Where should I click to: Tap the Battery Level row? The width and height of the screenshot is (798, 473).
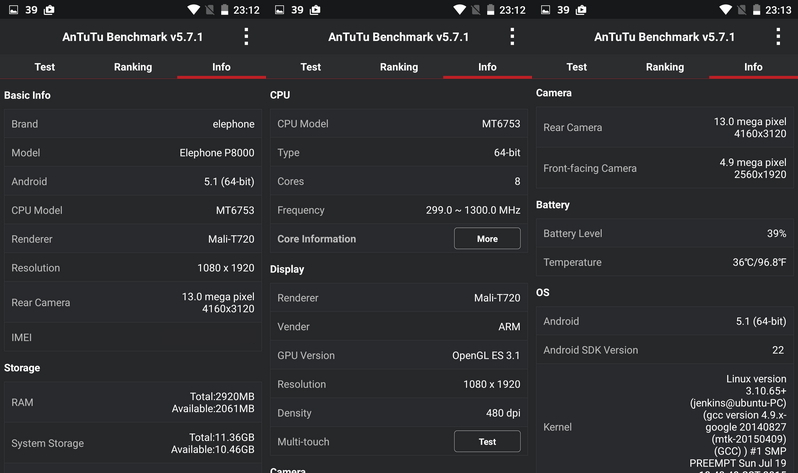(665, 233)
